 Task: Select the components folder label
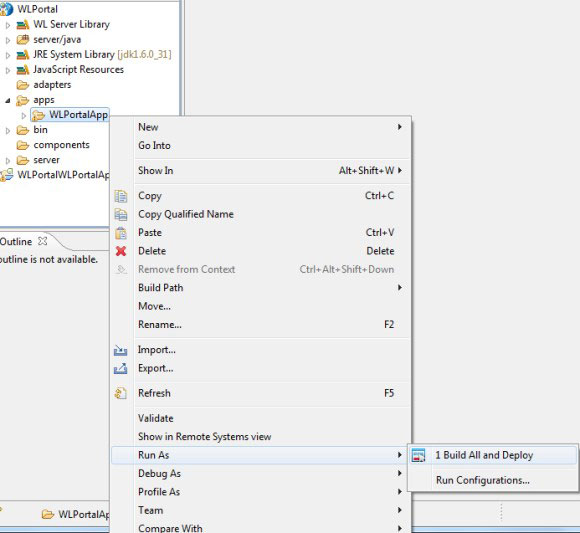coord(61,145)
